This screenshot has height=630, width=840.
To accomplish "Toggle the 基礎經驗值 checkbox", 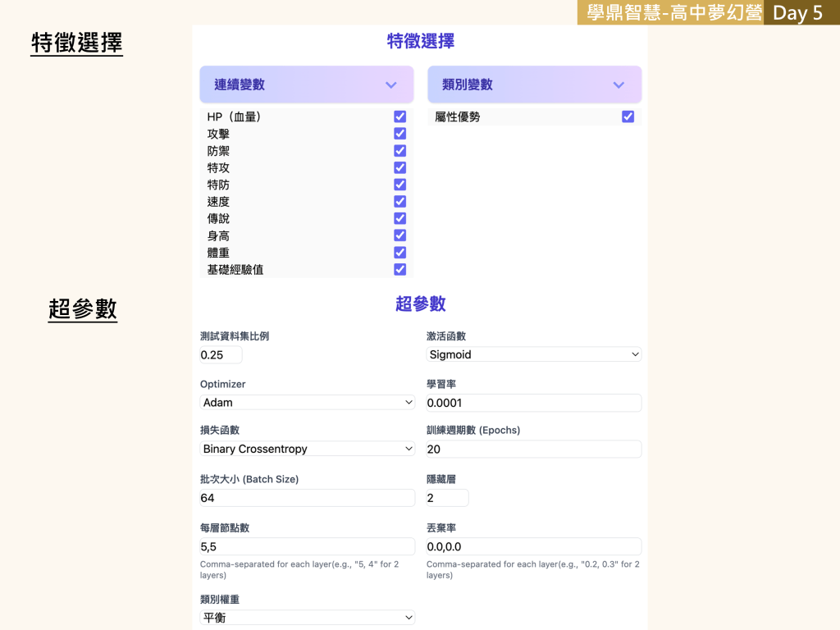I will [400, 269].
